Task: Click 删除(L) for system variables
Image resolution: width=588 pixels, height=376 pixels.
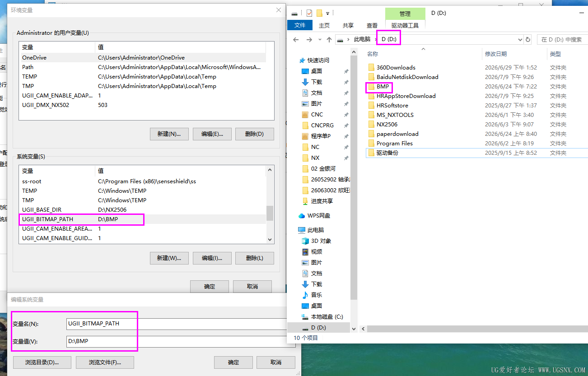Action: tap(255, 258)
